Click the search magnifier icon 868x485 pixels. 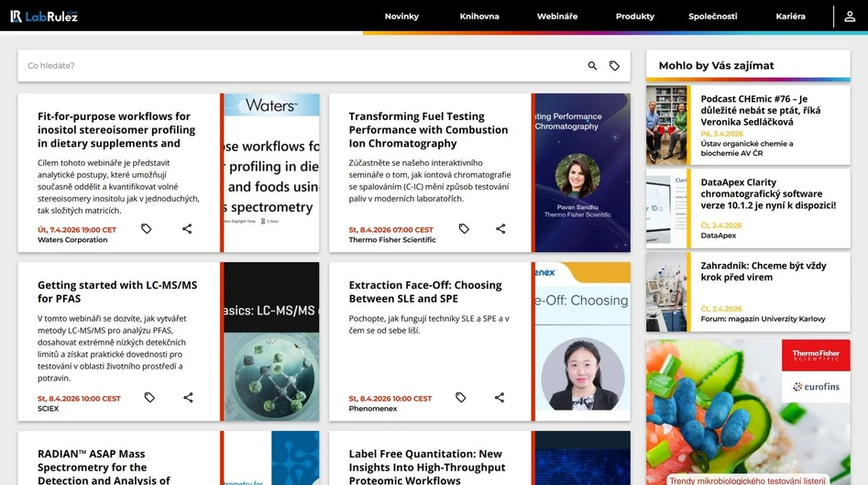coord(592,66)
